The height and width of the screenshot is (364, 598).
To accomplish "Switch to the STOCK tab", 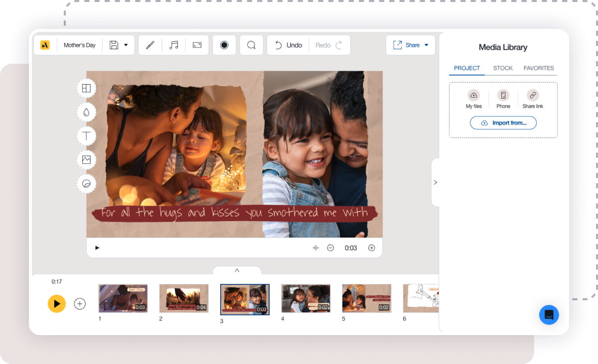I will coord(503,68).
